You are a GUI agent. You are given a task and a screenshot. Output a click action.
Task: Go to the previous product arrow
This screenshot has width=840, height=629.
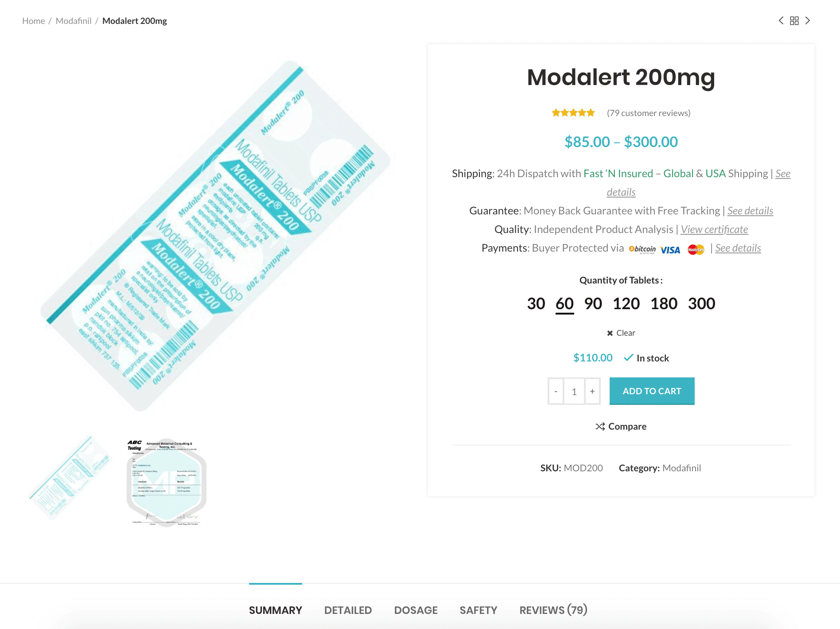click(781, 21)
